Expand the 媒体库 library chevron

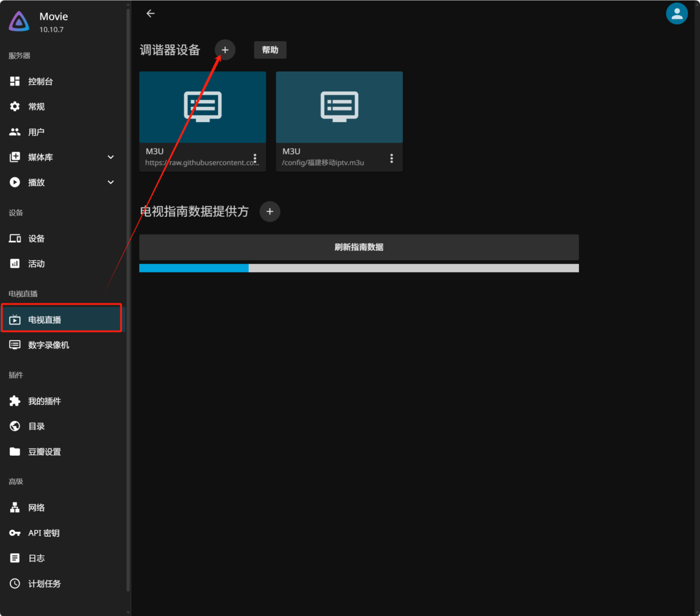point(111,157)
